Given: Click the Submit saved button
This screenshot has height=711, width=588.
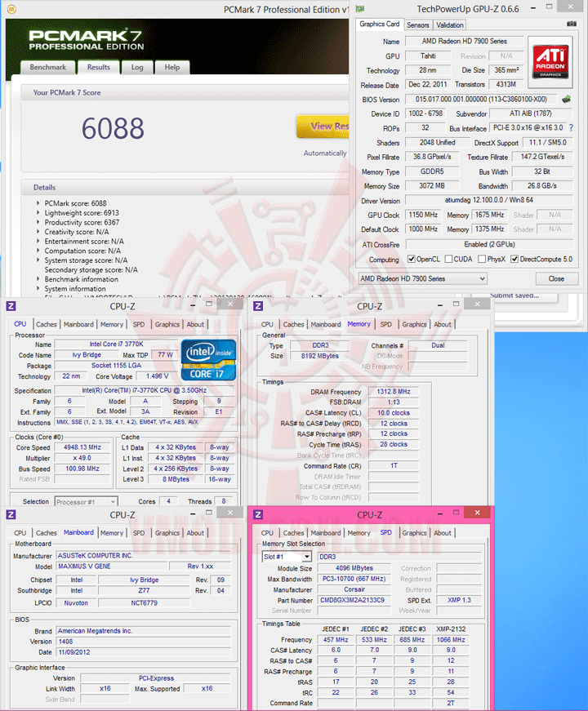Looking at the screenshot, I should click(514, 296).
